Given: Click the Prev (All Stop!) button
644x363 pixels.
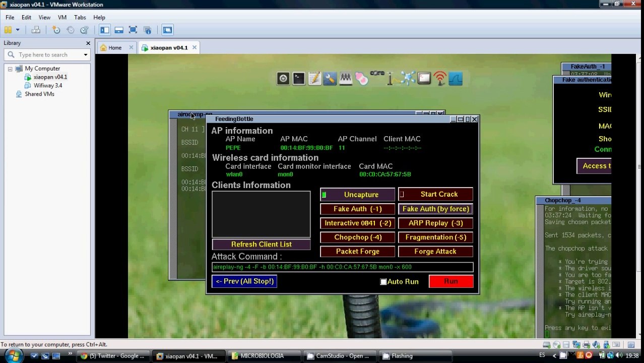Looking at the screenshot, I should click(244, 281).
